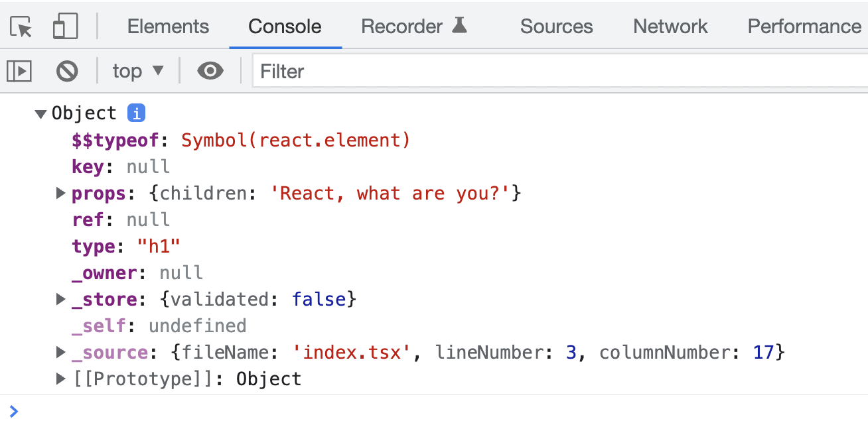The height and width of the screenshot is (427, 868).
Task: Click the blue info badge beside Object
Action: click(136, 113)
